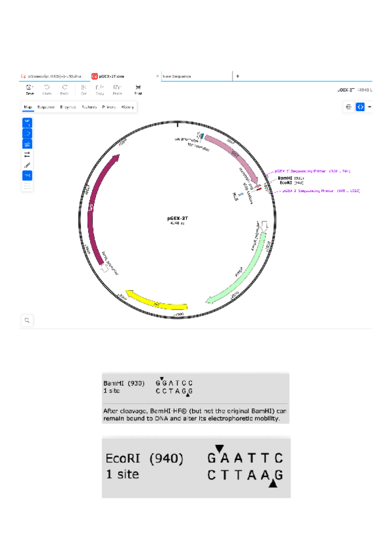
Task: Click the Print icon
Action: click(139, 87)
